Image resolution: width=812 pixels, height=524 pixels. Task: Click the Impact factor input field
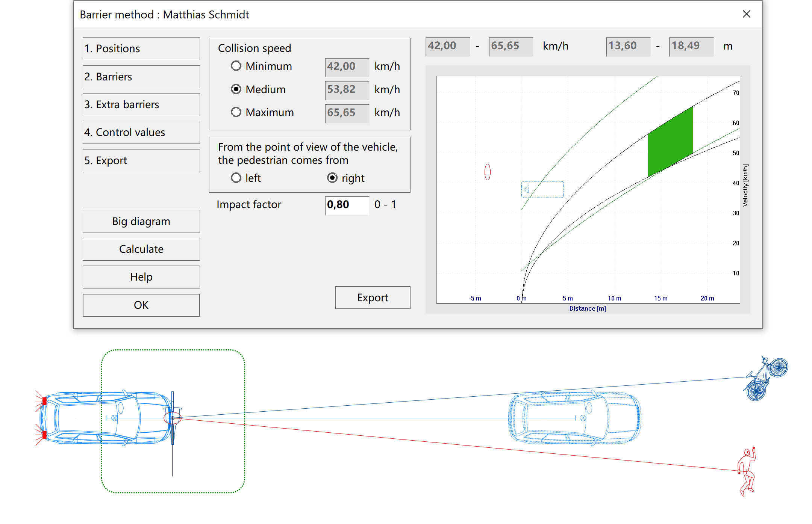point(347,205)
